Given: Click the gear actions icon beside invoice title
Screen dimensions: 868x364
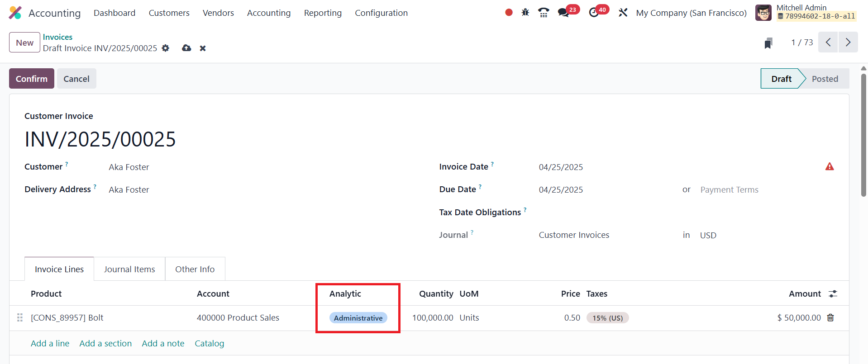Looking at the screenshot, I should click(166, 48).
